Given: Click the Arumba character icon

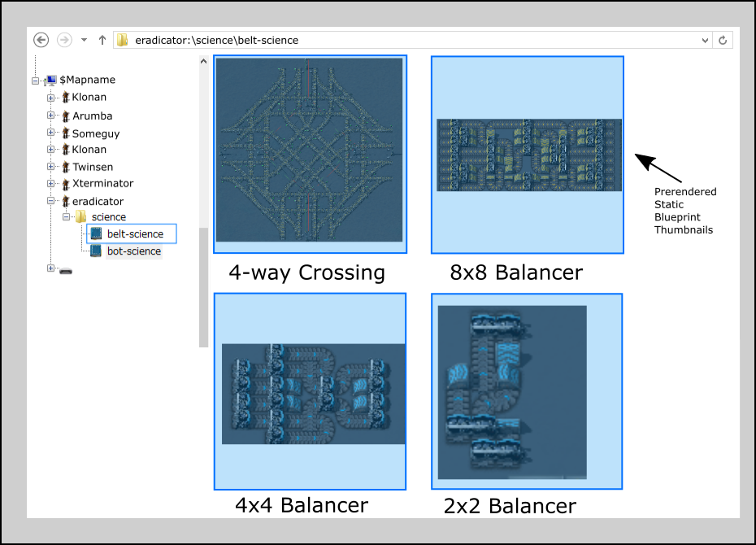Looking at the screenshot, I should tap(66, 116).
